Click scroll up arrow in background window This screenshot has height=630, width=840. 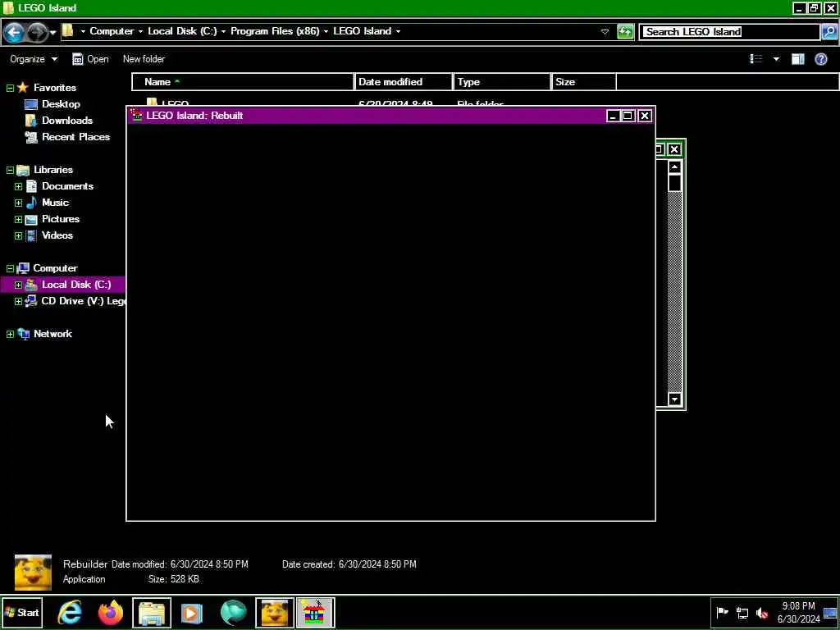tap(674, 167)
